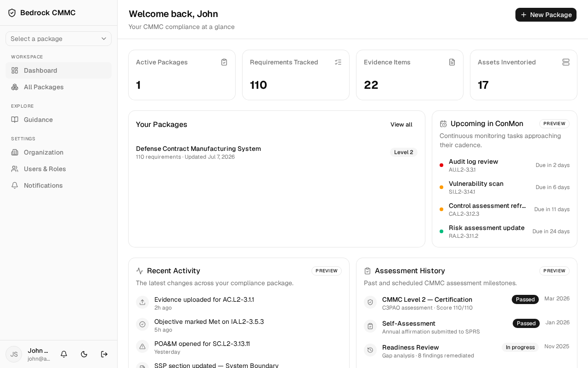Screen dimensions: 588x368
Task: Click the Assets Inventoried value 17
Action: pos(483,85)
